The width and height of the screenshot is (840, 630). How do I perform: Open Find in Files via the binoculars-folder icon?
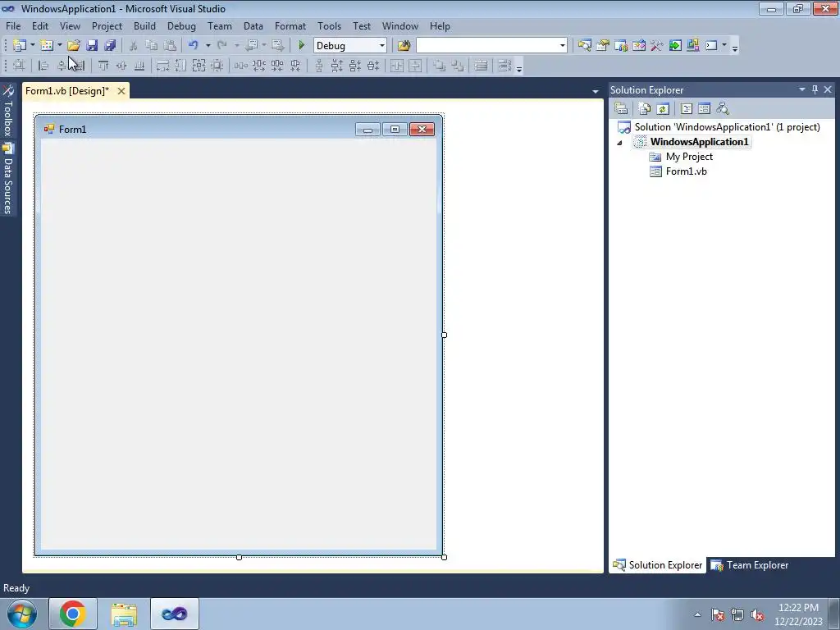(404, 46)
